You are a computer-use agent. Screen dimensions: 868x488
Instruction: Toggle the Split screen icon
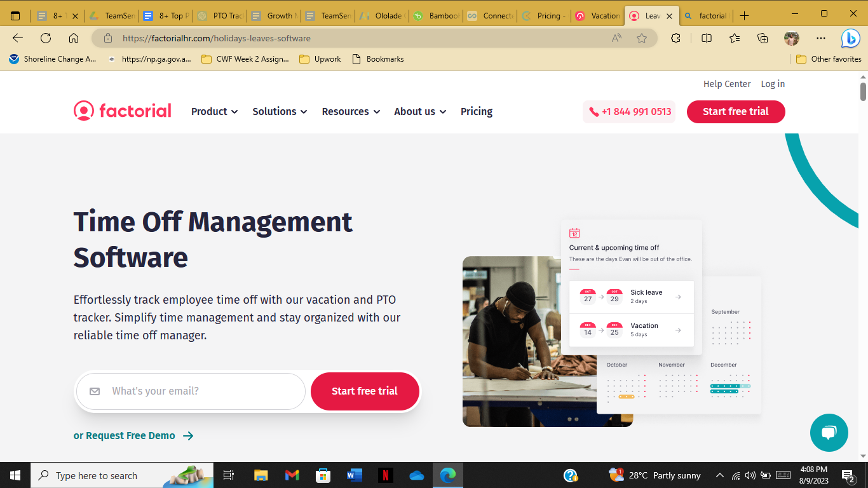[707, 38]
